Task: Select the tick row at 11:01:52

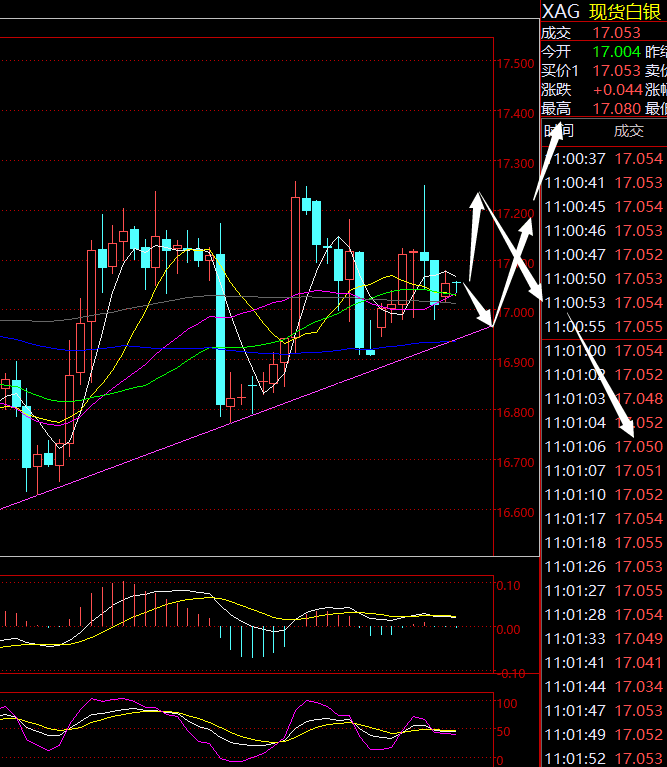Action: point(604,758)
